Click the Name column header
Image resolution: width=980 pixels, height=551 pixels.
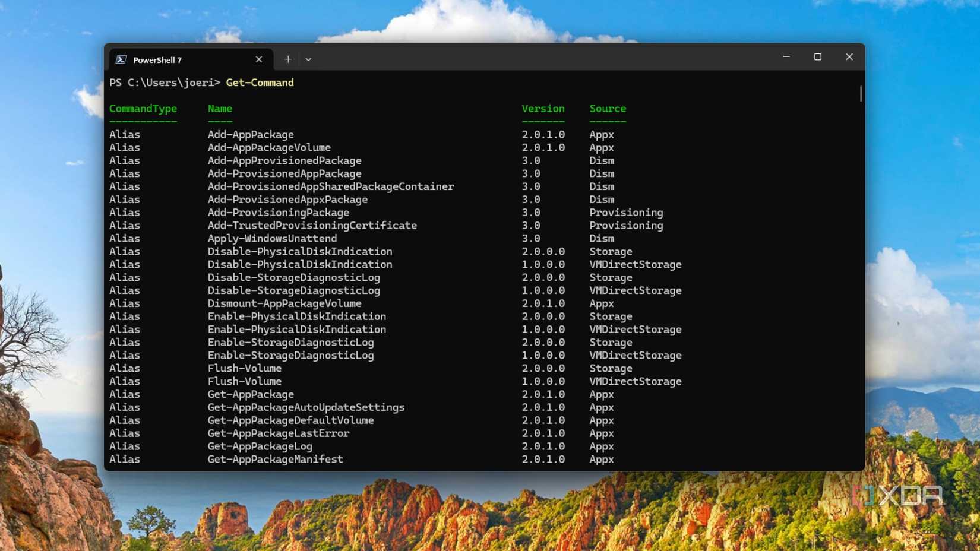220,109
